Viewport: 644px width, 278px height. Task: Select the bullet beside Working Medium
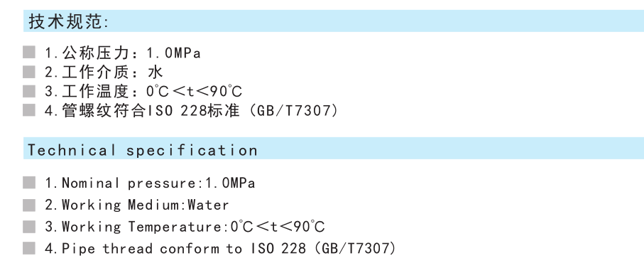[29, 205]
